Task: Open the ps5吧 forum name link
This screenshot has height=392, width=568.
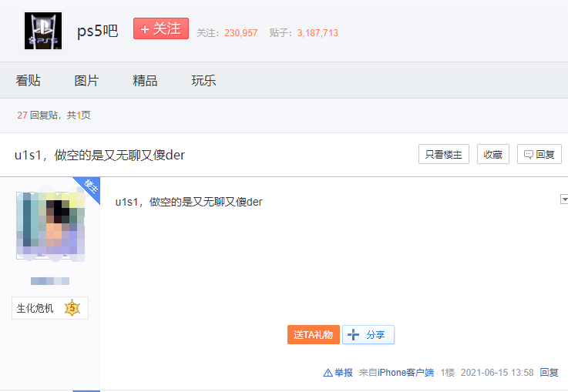Action: [x=97, y=31]
